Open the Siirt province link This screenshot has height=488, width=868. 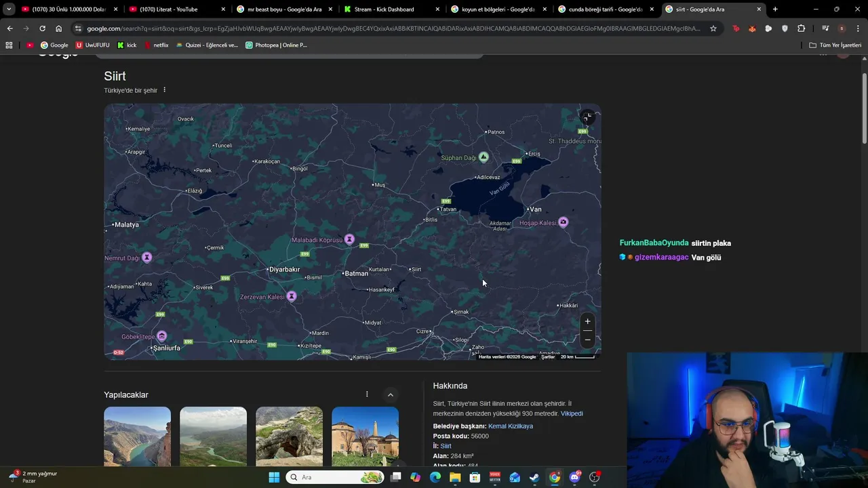pyautogui.click(x=446, y=446)
